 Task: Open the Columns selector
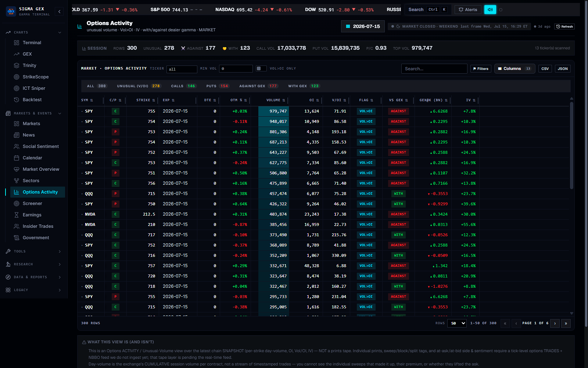[514, 68]
